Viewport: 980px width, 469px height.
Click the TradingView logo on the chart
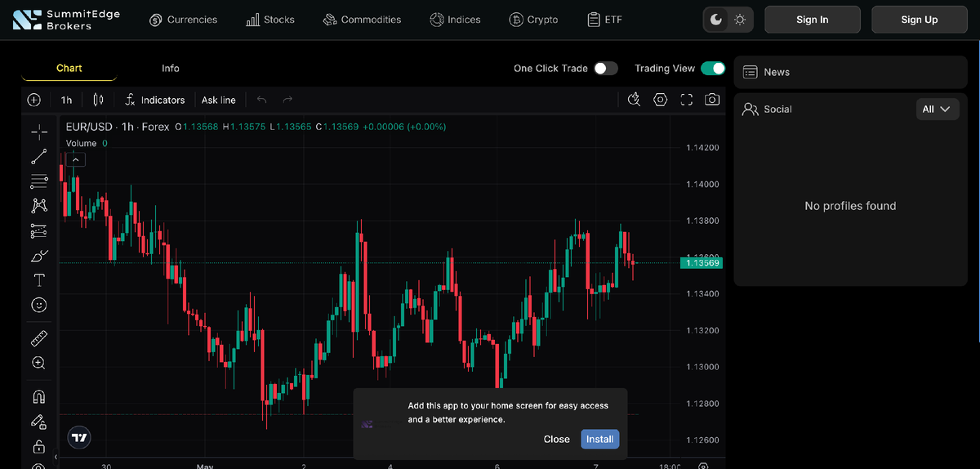[x=79, y=438]
